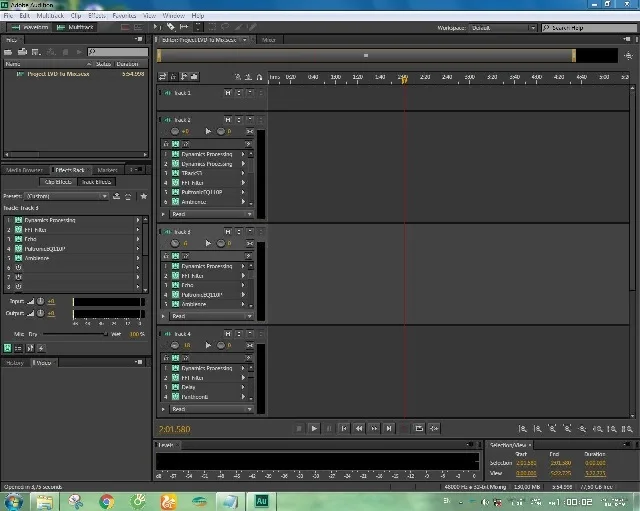Click the Open File folder icon in Files panel
Screen dimensions: 640x511
[8, 52]
